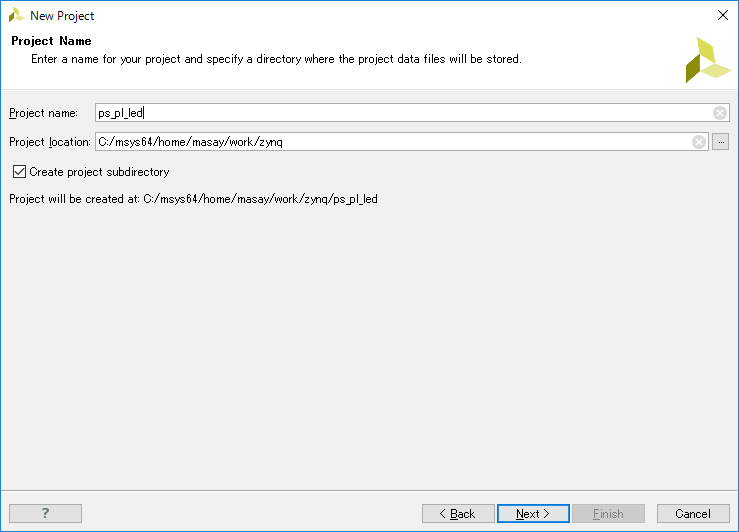
Task: Click the large Vivado logo in the header
Action: pos(708,60)
